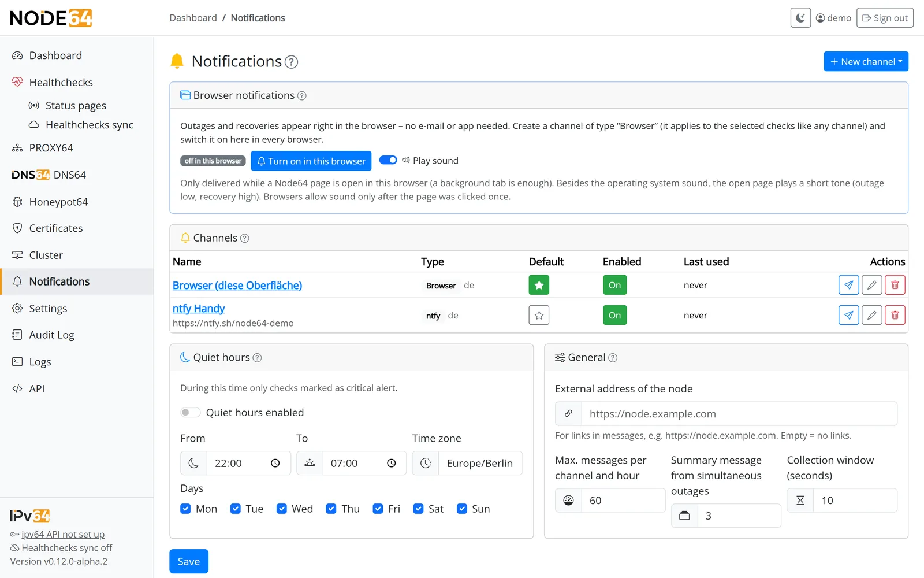Open help icon beside Channels
This screenshot has height=578, width=924.
tap(244, 238)
